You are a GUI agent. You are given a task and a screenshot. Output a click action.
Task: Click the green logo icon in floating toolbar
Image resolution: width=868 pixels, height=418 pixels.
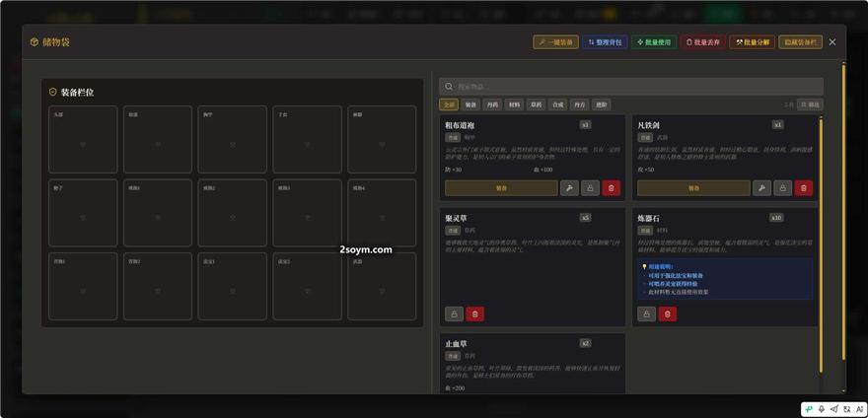[809, 409]
